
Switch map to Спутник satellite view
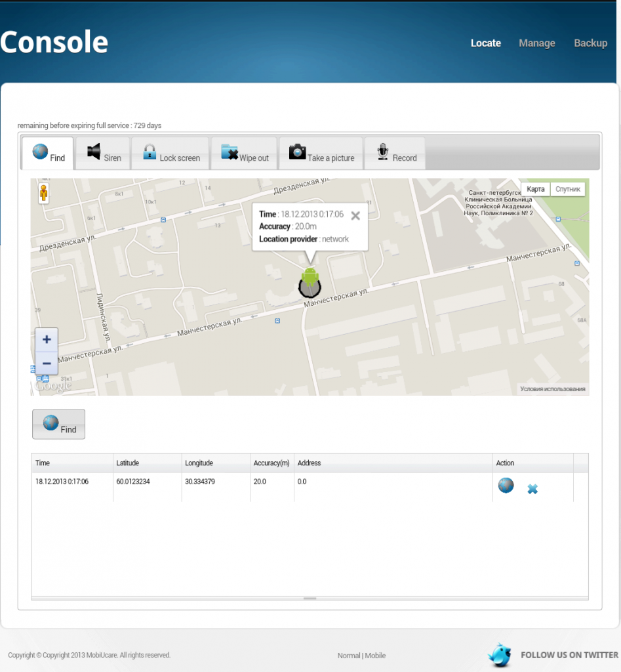(567, 189)
